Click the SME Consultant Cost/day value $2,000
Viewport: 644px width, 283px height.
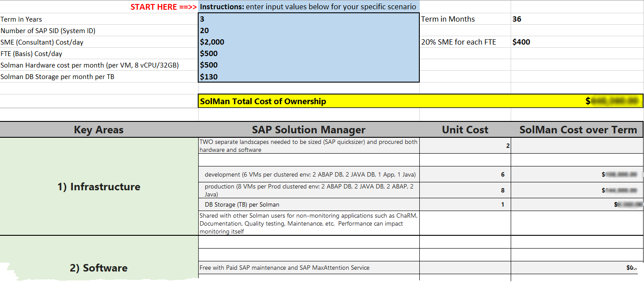[x=308, y=42]
